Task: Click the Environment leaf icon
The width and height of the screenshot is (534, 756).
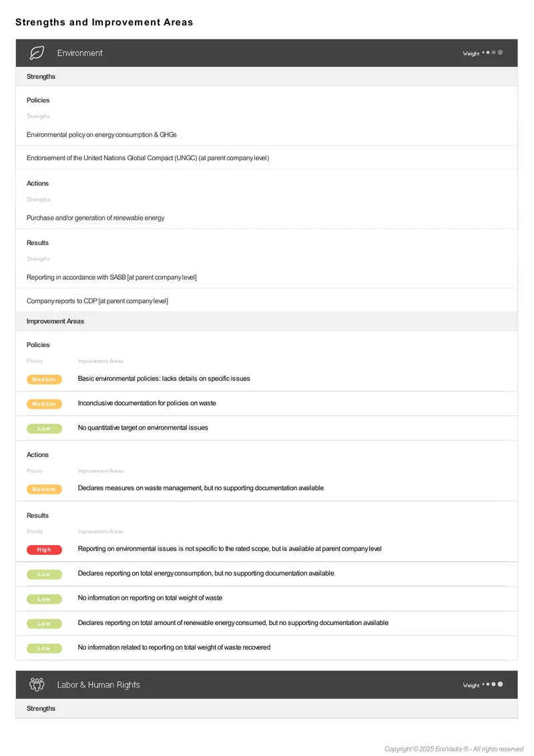Action: [x=37, y=53]
